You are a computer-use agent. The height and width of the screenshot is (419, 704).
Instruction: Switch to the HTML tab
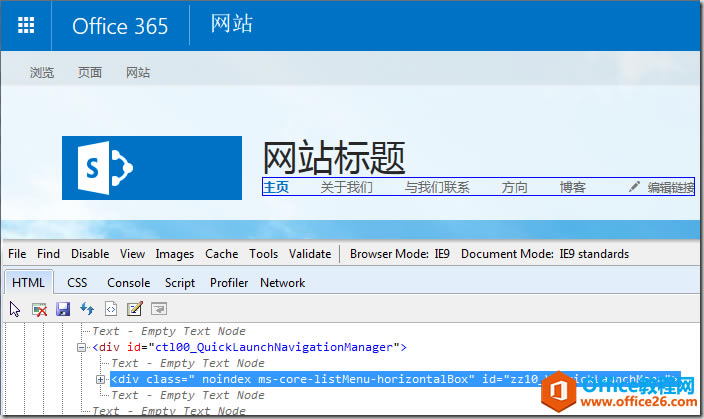[28, 282]
